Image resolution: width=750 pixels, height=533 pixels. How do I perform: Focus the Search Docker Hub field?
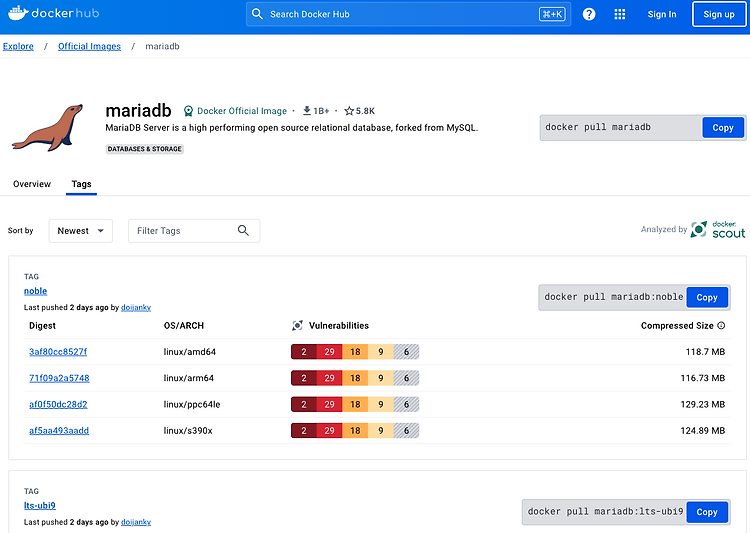pos(408,14)
